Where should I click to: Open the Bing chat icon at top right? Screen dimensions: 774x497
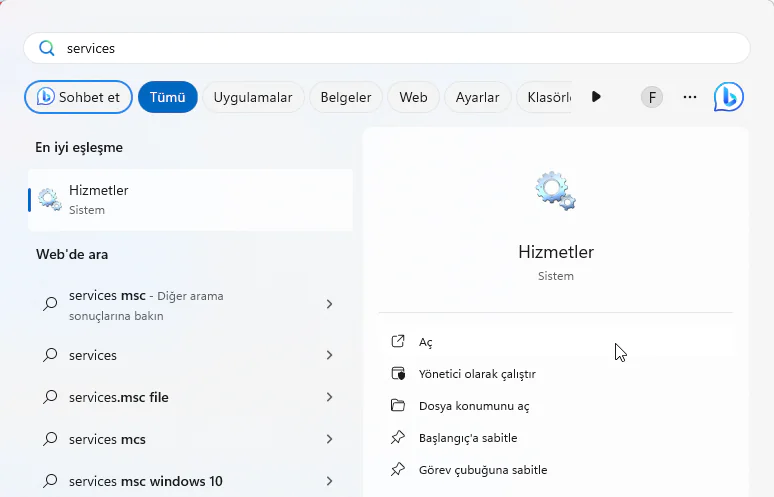(729, 97)
